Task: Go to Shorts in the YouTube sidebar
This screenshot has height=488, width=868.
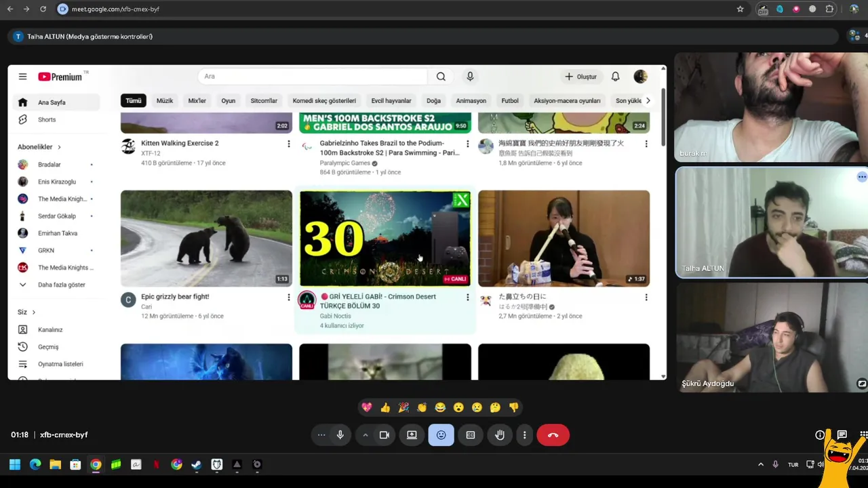Action: click(47, 119)
